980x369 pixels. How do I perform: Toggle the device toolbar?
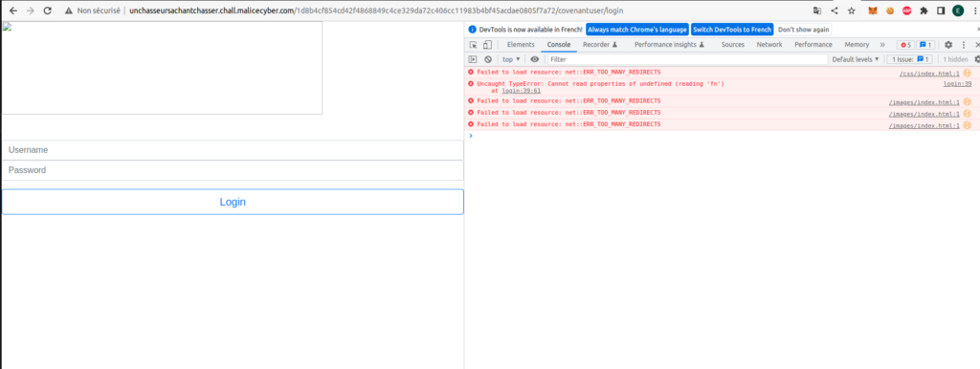pos(487,44)
